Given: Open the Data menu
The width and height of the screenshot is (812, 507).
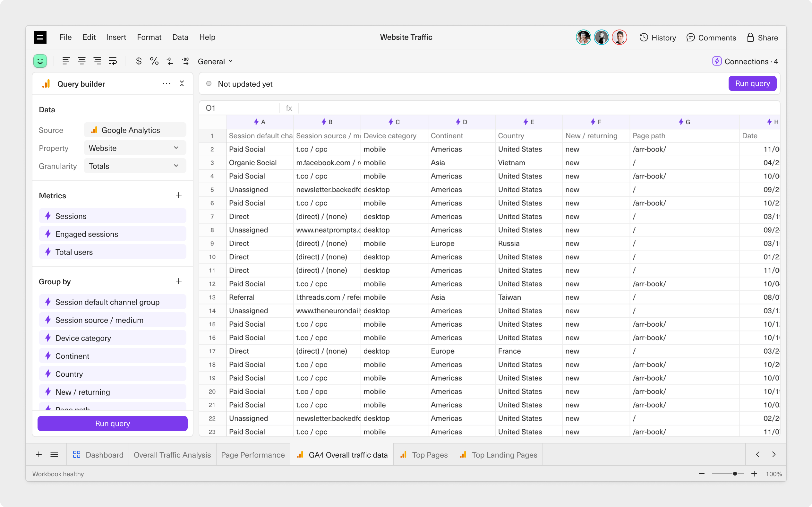Looking at the screenshot, I should [180, 37].
